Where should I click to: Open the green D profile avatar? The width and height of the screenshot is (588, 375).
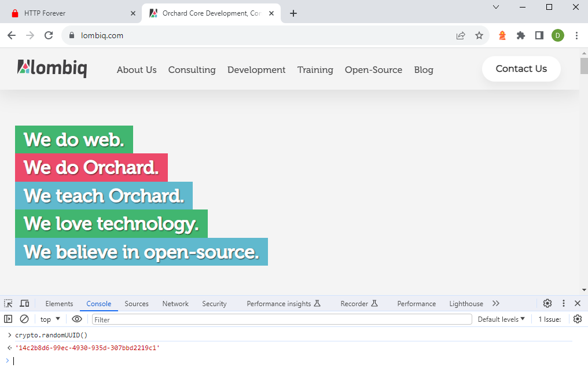(558, 35)
